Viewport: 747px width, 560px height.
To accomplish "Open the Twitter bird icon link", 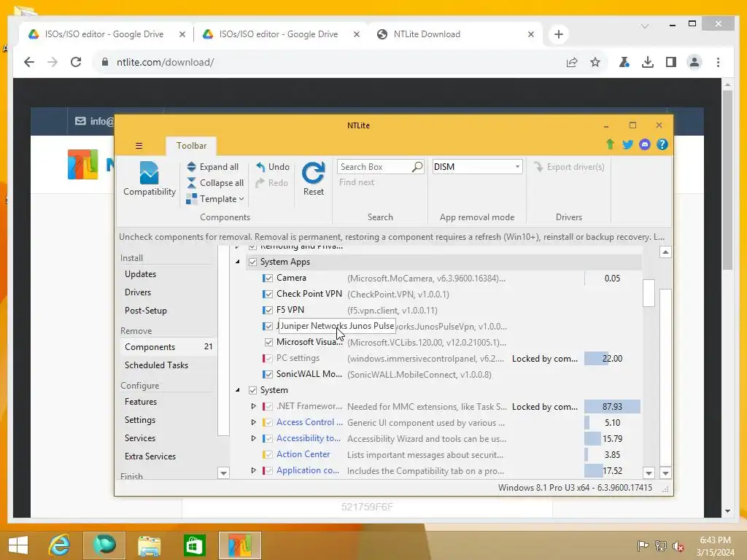I will point(627,144).
